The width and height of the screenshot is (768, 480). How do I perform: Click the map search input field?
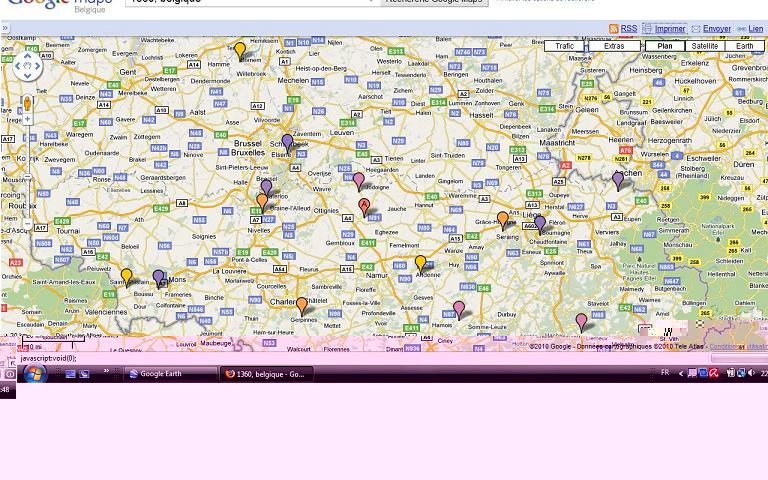252,2
